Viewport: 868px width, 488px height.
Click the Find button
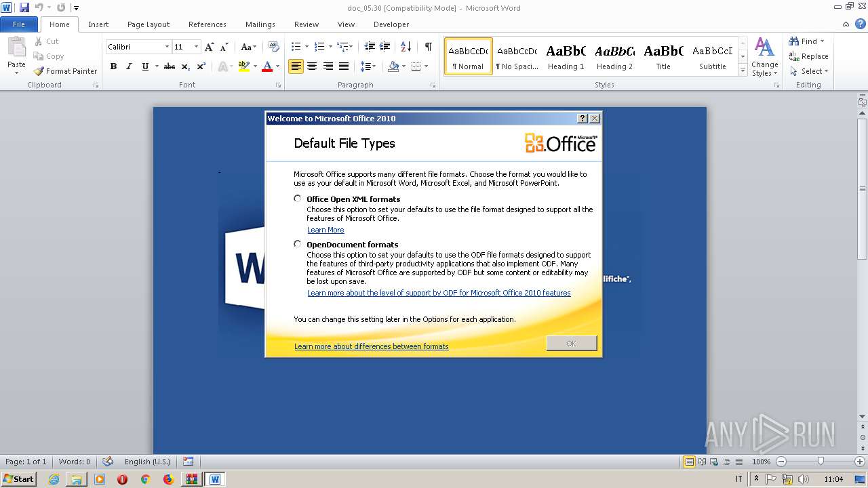pyautogui.click(x=807, y=41)
